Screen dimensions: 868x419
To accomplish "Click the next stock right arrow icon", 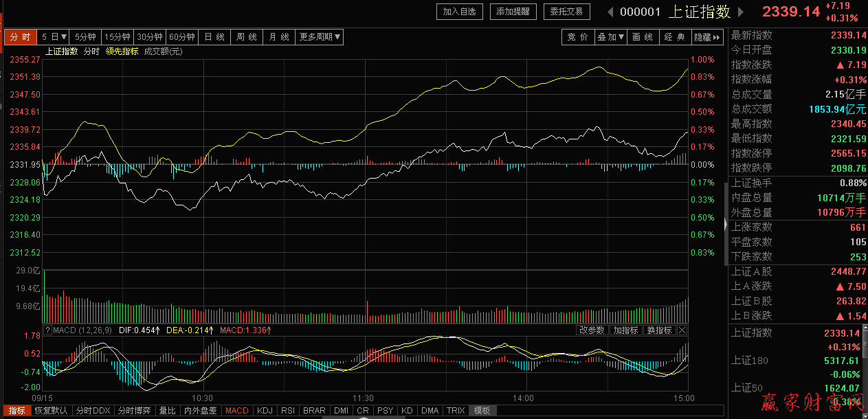I will 740,12.
